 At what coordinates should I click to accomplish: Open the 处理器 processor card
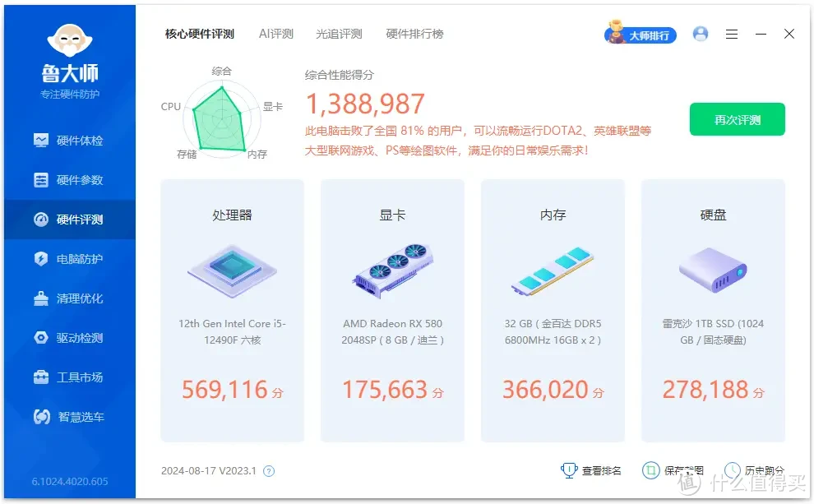pos(232,311)
